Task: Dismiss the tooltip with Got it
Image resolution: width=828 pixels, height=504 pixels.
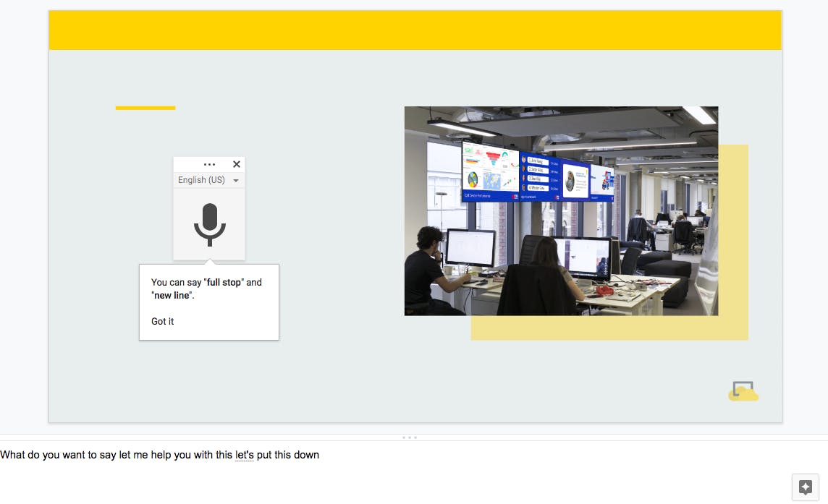Action: 163,321
